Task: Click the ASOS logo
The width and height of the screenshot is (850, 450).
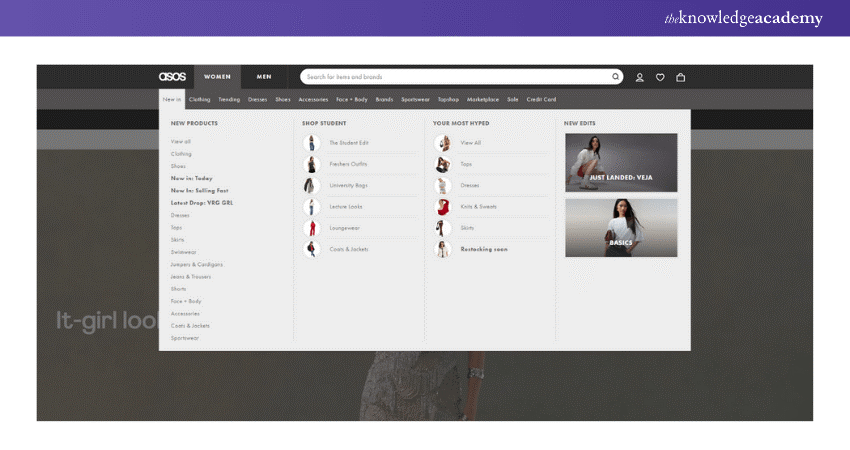Action: click(x=173, y=76)
